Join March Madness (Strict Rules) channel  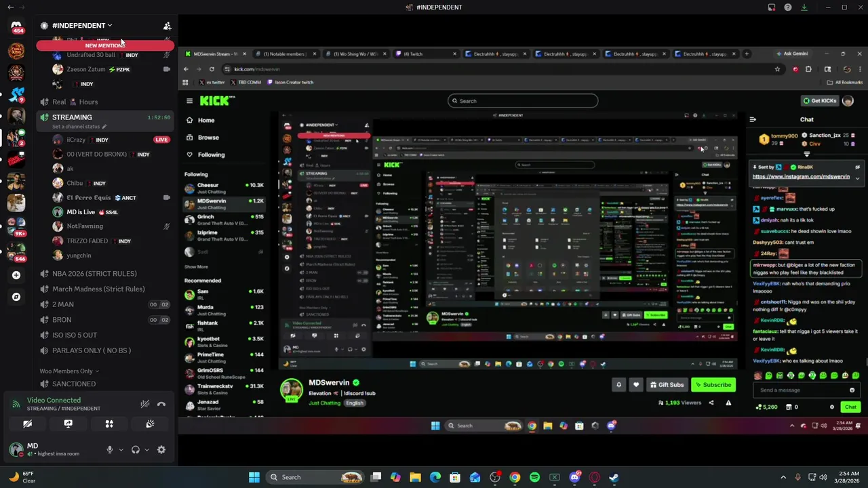click(104, 289)
